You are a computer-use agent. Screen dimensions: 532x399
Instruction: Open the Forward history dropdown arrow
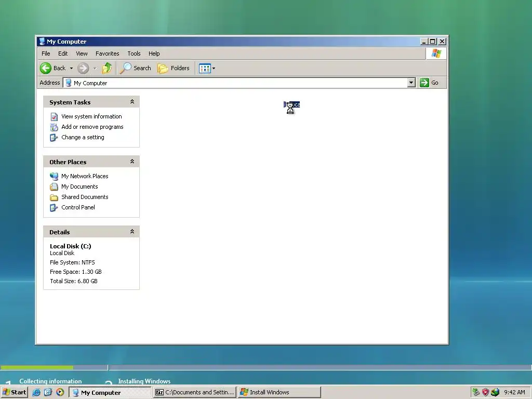(x=95, y=68)
